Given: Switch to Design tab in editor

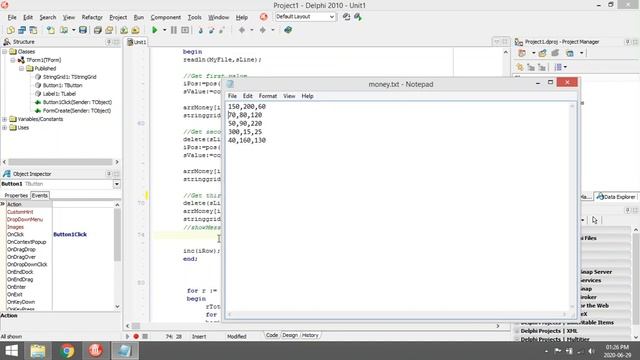Looking at the screenshot, I should (290, 335).
